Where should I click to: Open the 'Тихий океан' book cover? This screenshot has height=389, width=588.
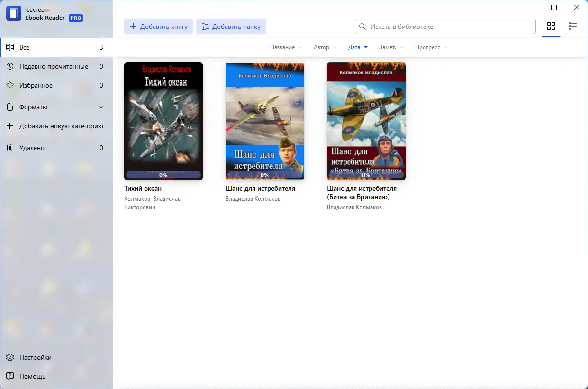pos(163,121)
